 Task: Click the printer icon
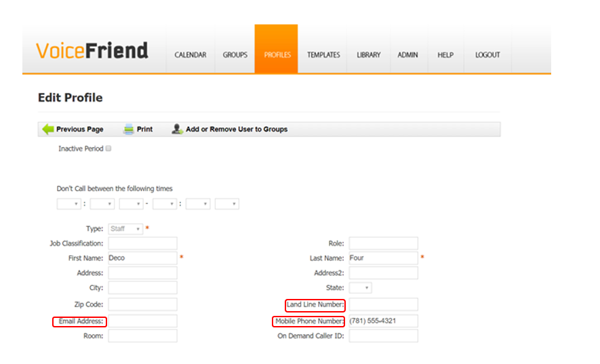click(129, 129)
